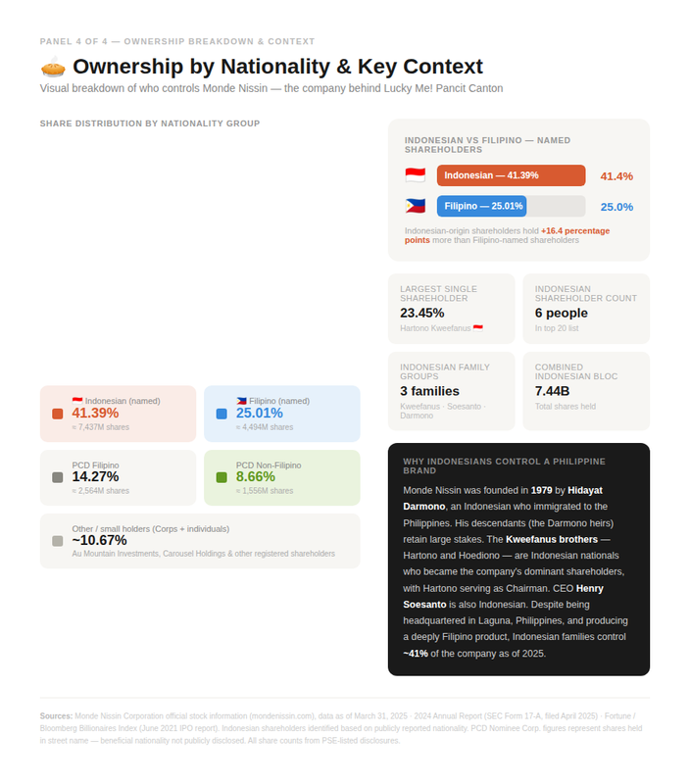
Task: Open the Indonesian Shareholder Count card
Action: 586,309
